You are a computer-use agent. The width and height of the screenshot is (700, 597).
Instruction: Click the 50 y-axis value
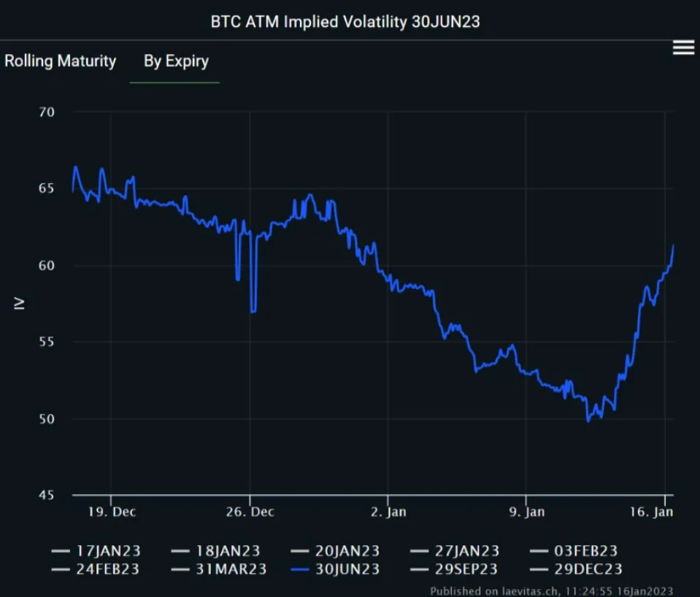pyautogui.click(x=47, y=419)
